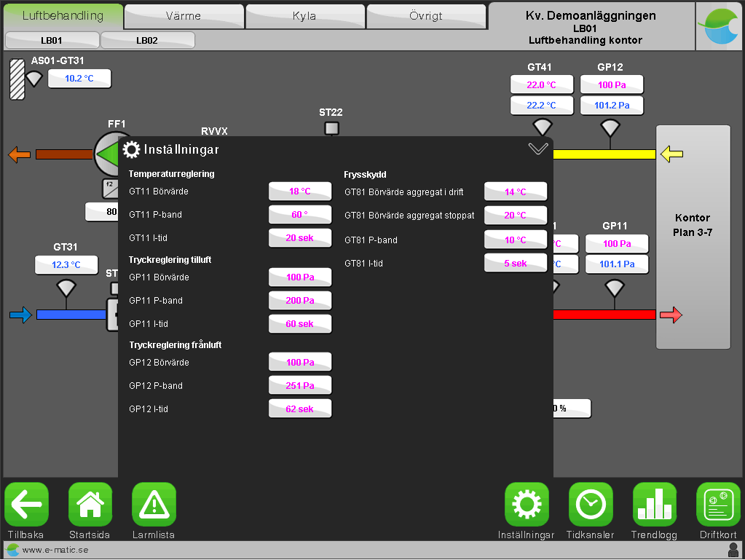Open the Larmlista alarm warning icon
The height and width of the screenshot is (560, 745).
(x=154, y=504)
